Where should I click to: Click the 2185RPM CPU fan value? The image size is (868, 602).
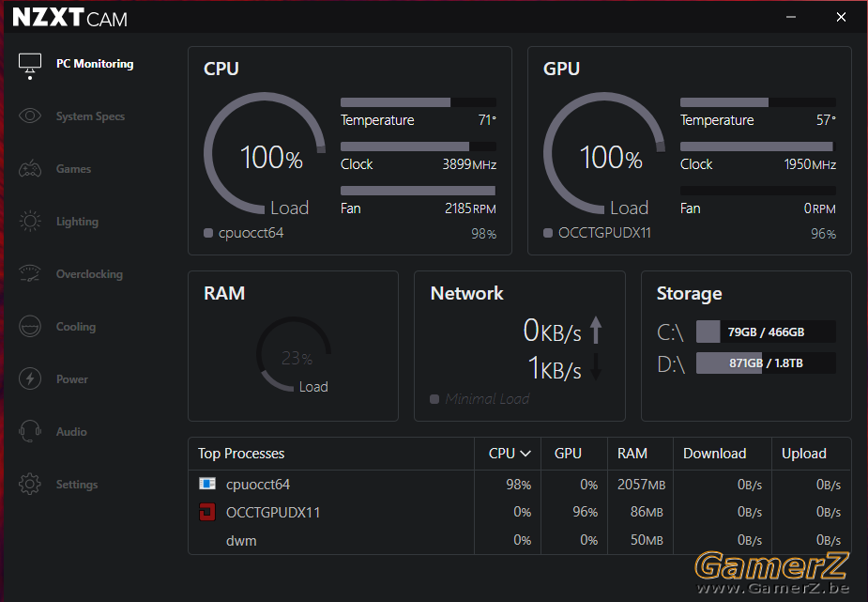tap(470, 208)
